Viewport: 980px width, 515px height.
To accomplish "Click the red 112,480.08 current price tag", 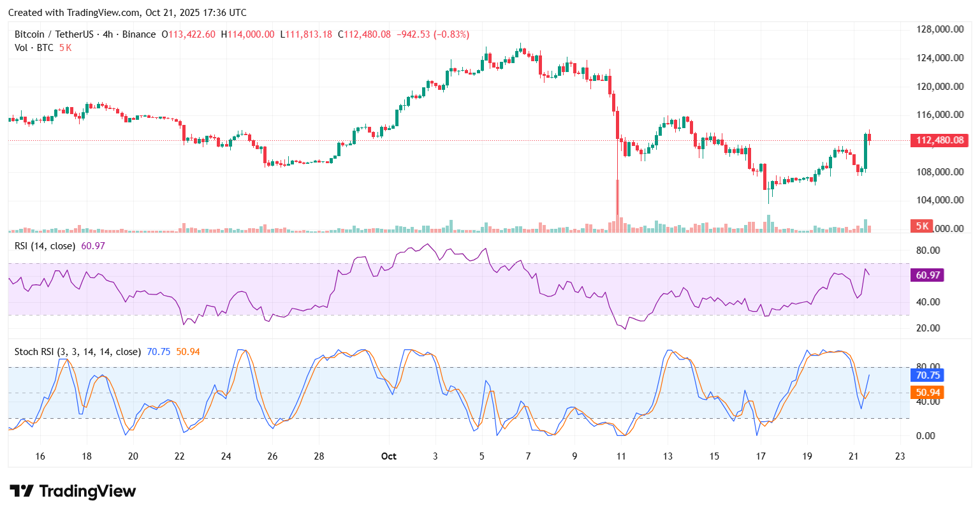I will point(939,140).
